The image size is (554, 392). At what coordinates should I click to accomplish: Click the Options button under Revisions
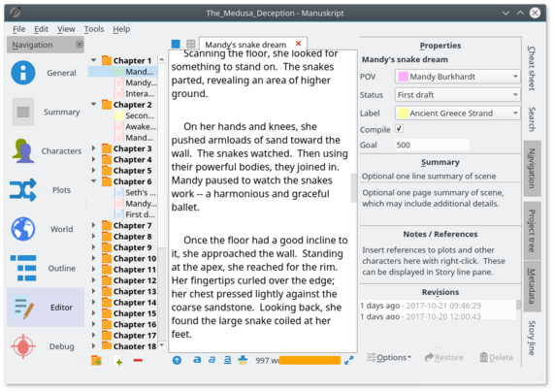click(x=389, y=358)
